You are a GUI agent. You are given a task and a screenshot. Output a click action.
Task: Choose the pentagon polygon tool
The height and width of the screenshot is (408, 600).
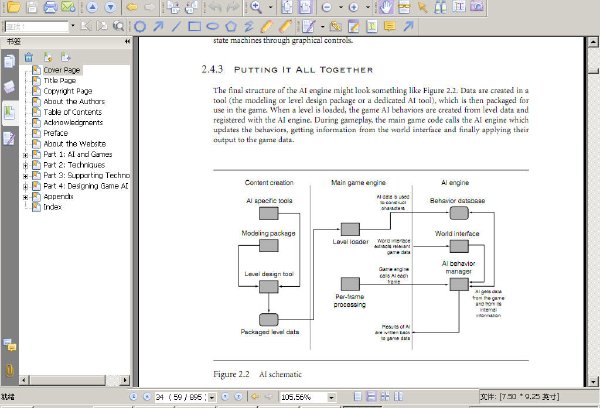click(231, 26)
